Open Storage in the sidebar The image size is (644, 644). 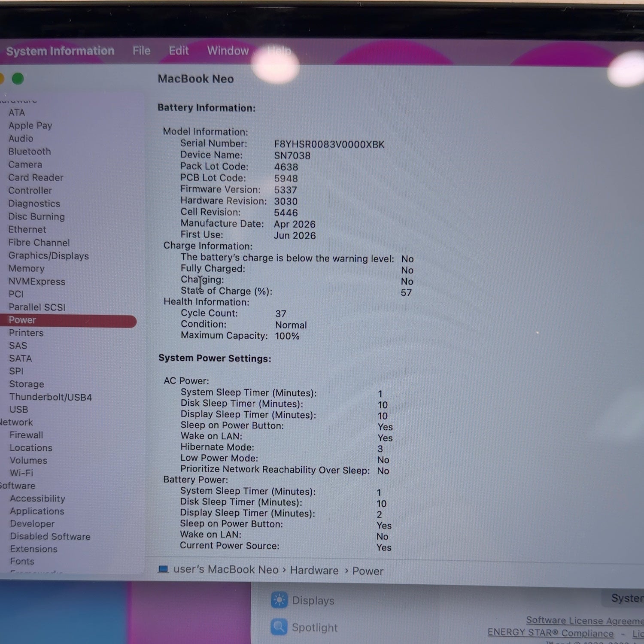pyautogui.click(x=27, y=384)
